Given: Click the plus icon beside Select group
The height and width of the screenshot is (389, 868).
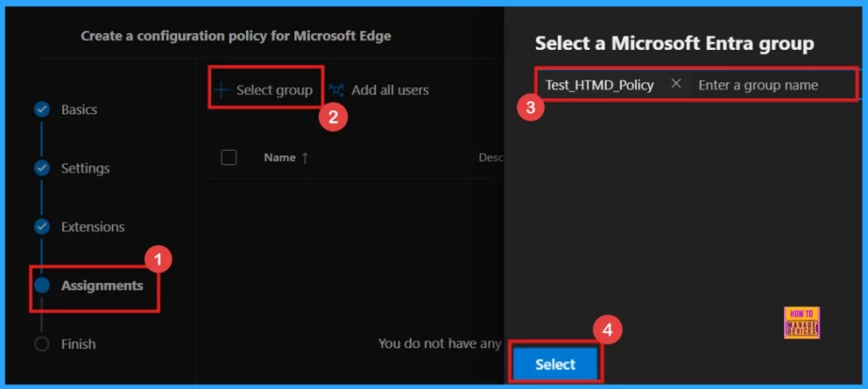Looking at the screenshot, I should pos(221,90).
